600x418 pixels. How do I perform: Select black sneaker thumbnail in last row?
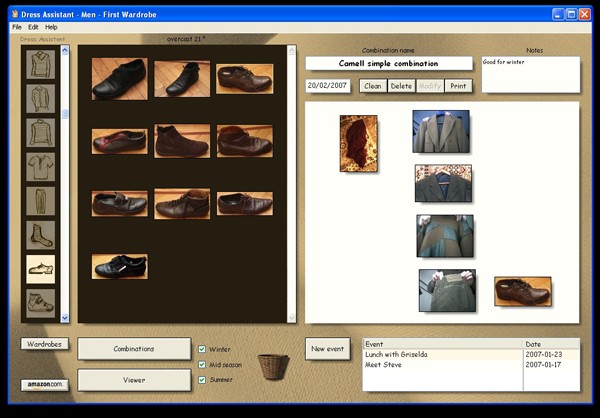coord(119,266)
